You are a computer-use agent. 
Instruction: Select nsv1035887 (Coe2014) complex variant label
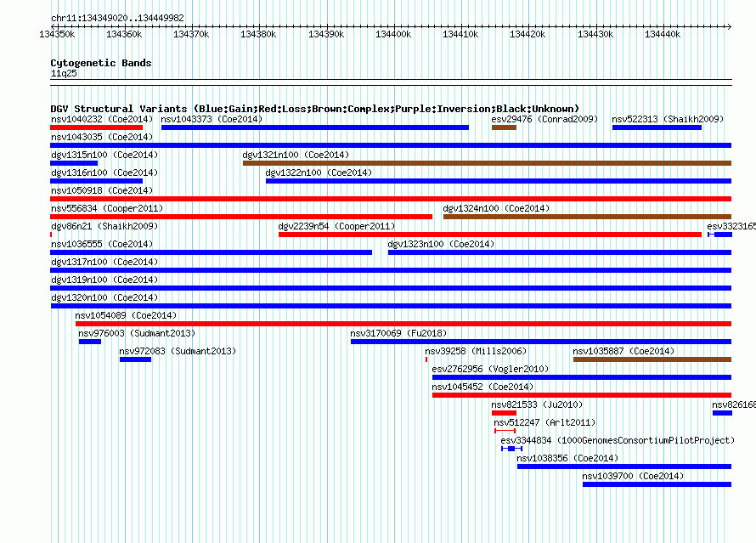click(x=623, y=351)
